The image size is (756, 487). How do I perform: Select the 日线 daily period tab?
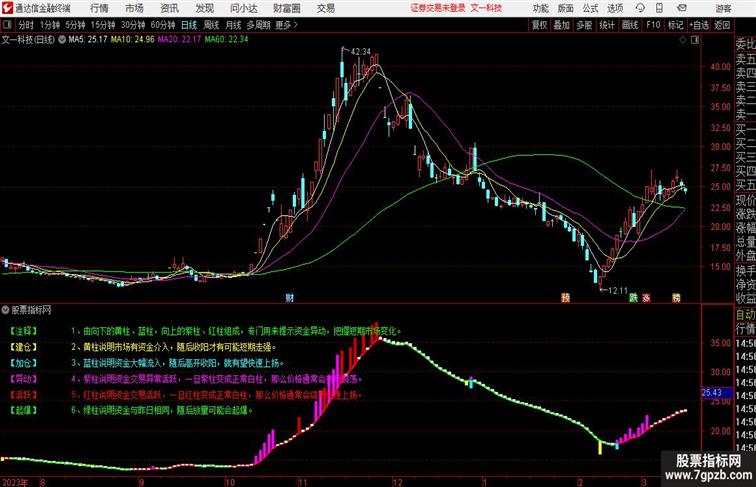(189, 25)
